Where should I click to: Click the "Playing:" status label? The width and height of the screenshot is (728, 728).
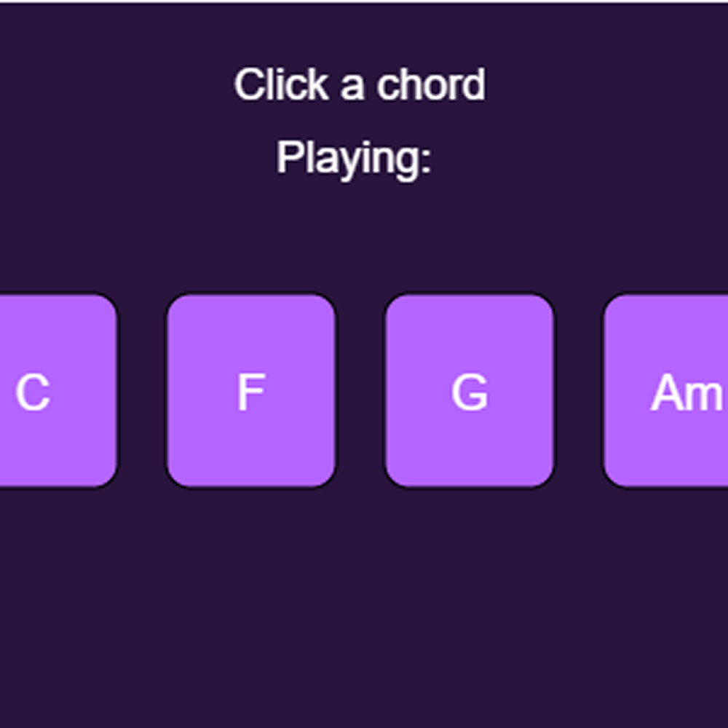pos(354,158)
